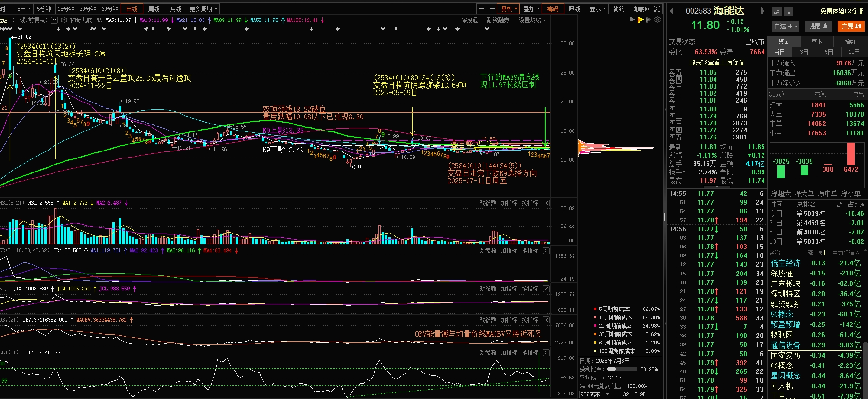Open the 90%成本 cost range dropdown

pyautogui.click(x=595, y=394)
